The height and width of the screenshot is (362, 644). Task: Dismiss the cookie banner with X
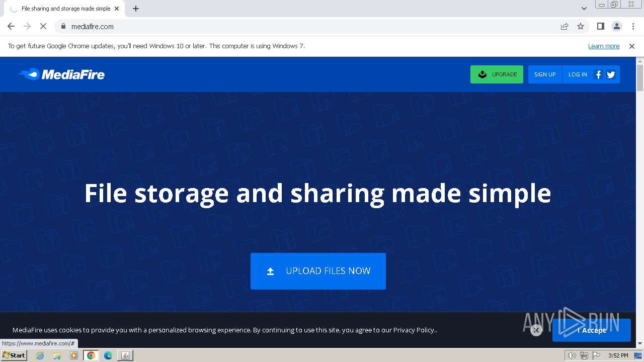coord(536,330)
